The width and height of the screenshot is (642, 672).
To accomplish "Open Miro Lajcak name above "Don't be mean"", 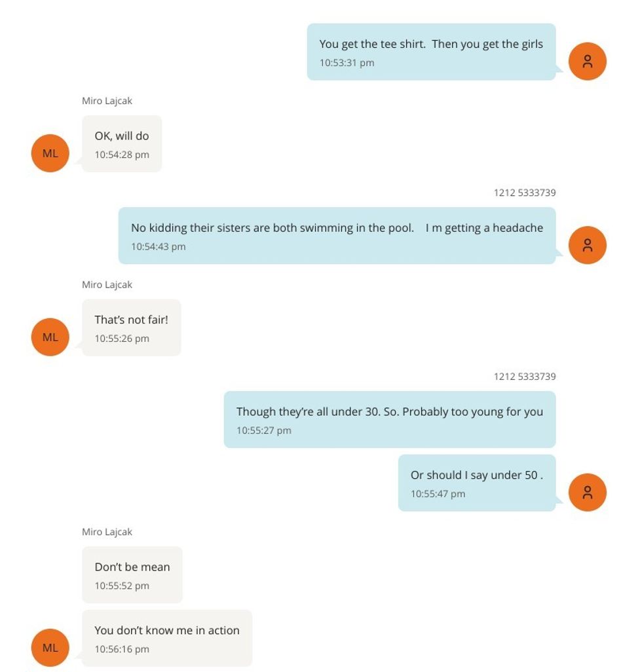I will 107,532.
